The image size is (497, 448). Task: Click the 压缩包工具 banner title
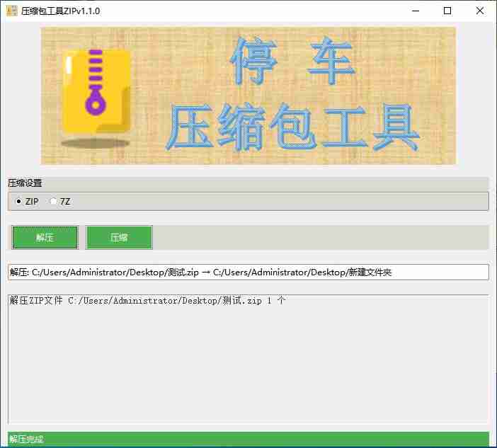(293, 129)
